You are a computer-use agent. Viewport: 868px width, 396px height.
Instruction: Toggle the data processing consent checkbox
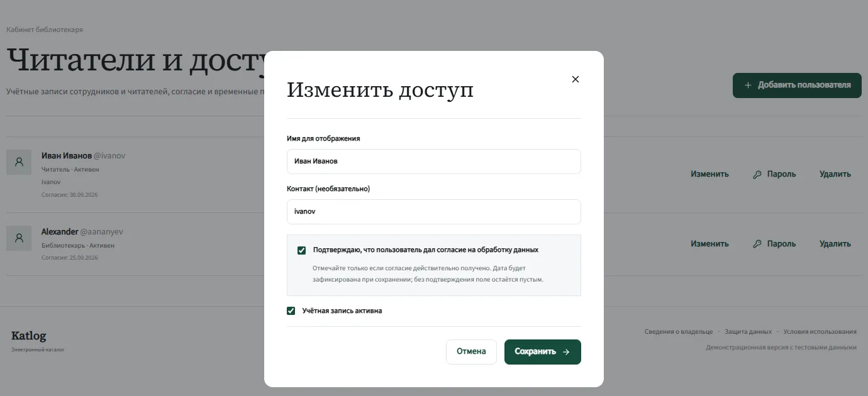[x=301, y=250]
